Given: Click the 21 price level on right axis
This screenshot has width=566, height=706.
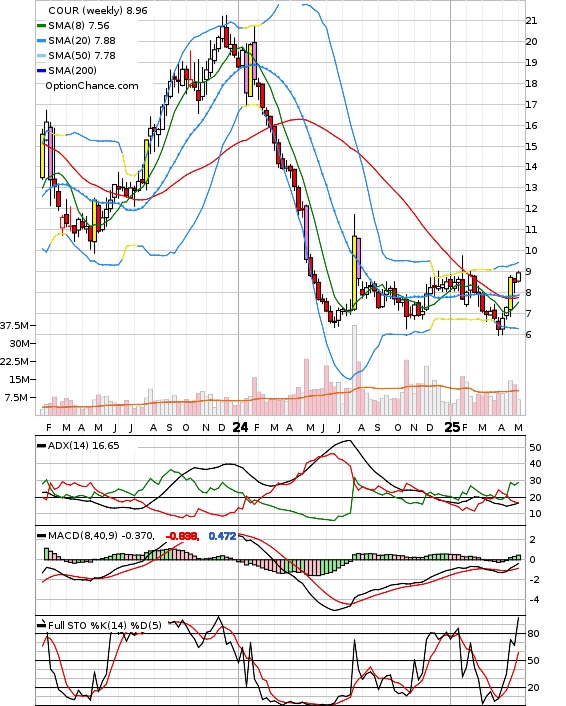Looking at the screenshot, I should 531,21.
